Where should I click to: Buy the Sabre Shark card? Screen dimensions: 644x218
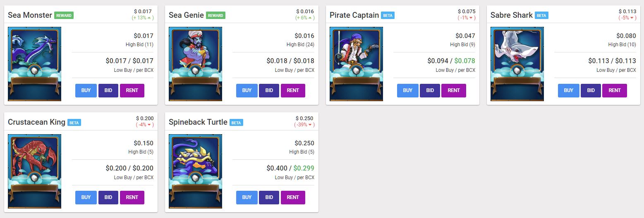tap(568, 90)
